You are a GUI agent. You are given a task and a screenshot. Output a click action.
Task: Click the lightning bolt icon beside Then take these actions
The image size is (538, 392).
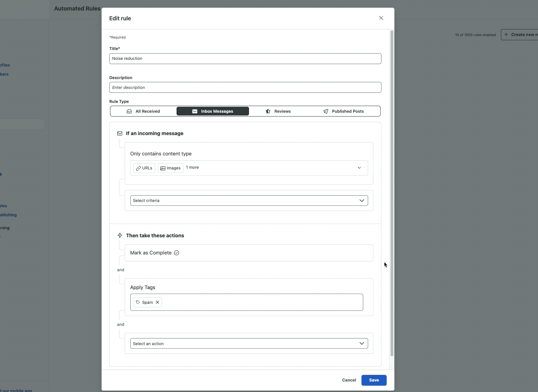pyautogui.click(x=120, y=235)
